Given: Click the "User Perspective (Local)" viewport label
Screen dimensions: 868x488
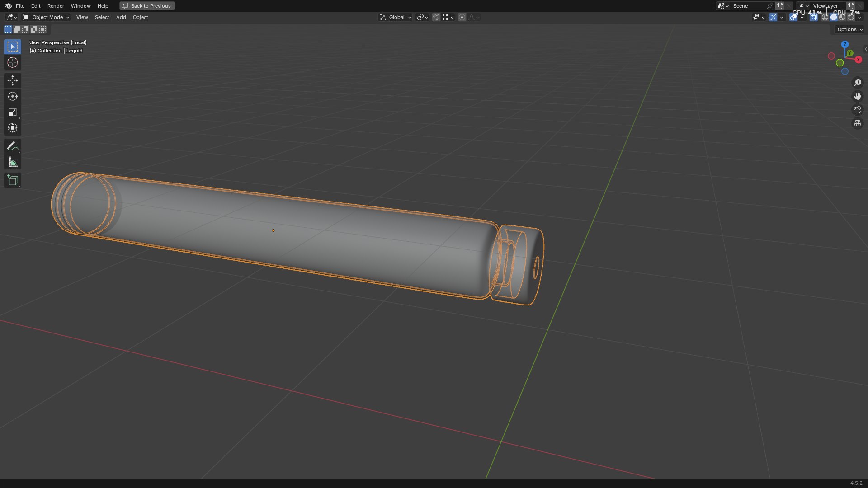Looking at the screenshot, I should pyautogui.click(x=58, y=42).
